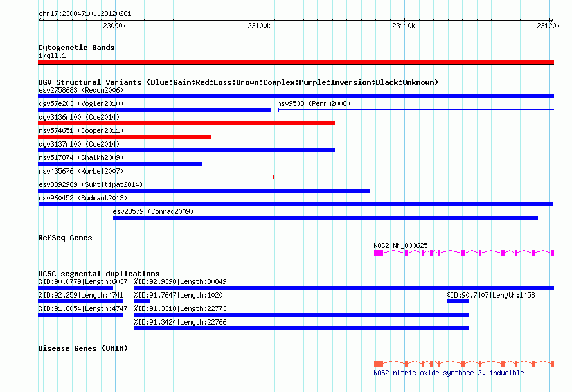This screenshot has height=392, width=572.
Task: Click the short bar under %ID:91.7647
Action: pos(142,301)
